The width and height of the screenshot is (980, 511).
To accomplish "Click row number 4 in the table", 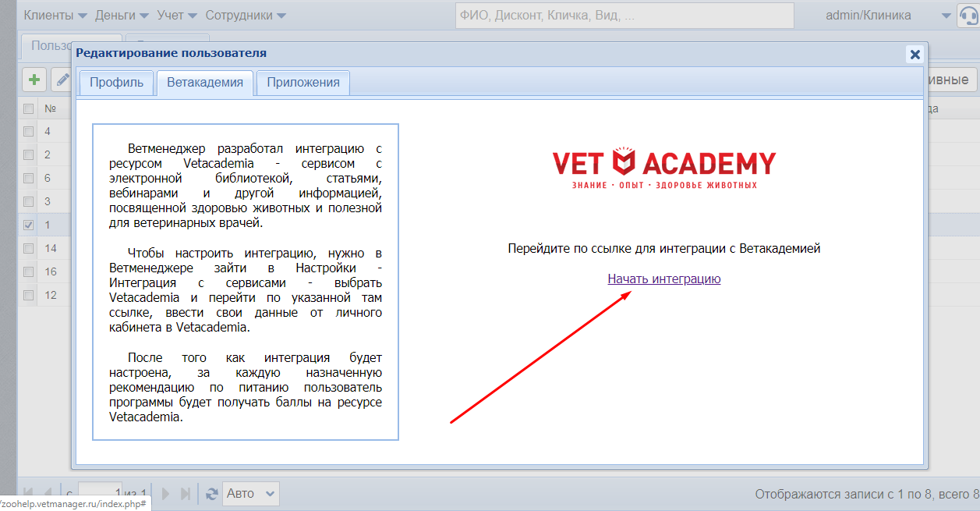I will tap(48, 131).
